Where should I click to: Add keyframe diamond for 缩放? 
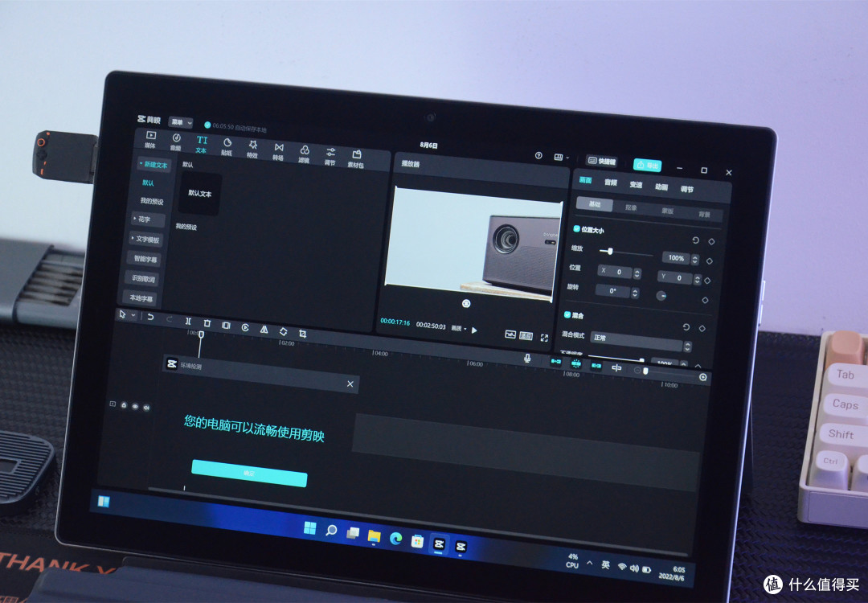pos(709,260)
